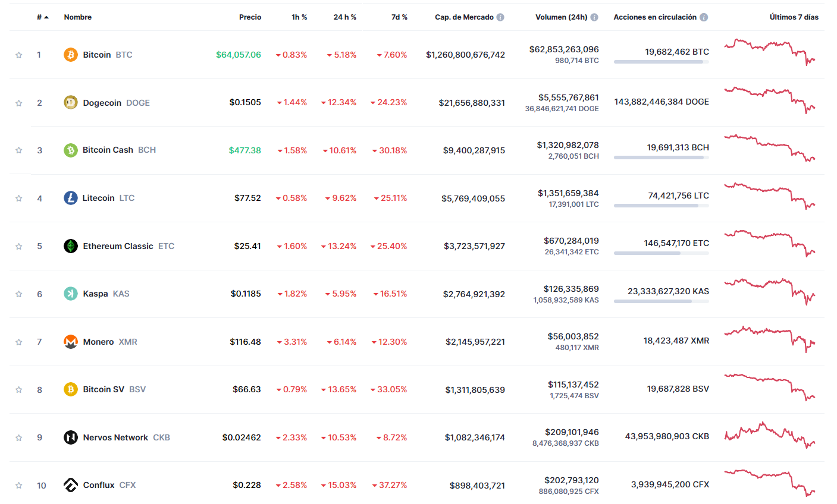Sort by the # rank column header
837x504 pixels.
tap(43, 17)
